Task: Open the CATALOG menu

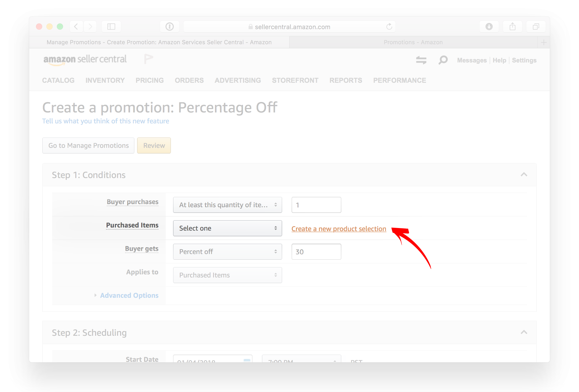Action: 58,80
